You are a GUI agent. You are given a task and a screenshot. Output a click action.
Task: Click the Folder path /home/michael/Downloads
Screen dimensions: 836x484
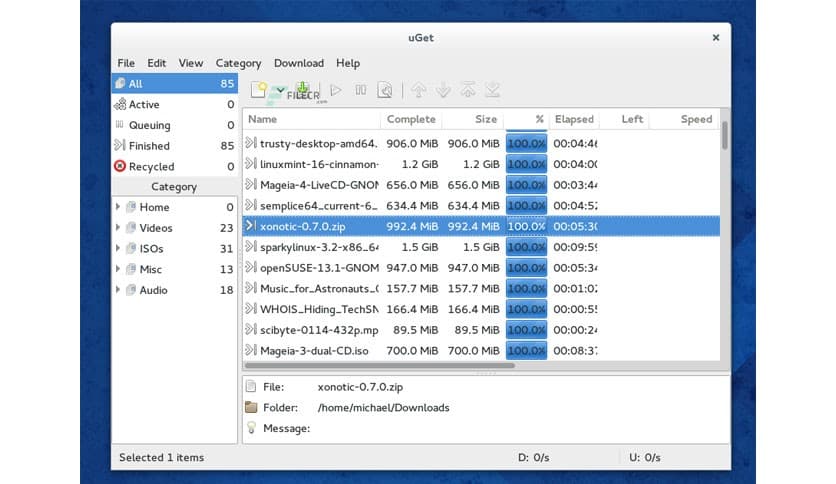(x=383, y=408)
